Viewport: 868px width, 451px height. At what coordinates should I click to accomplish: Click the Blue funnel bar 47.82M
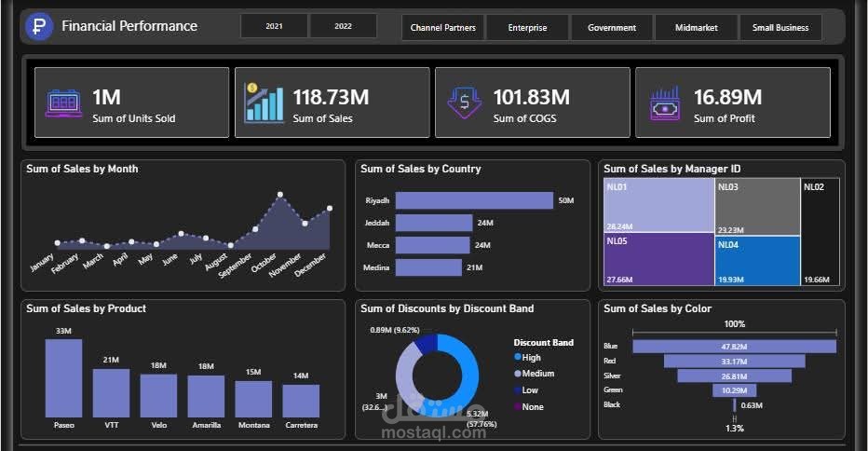click(735, 347)
